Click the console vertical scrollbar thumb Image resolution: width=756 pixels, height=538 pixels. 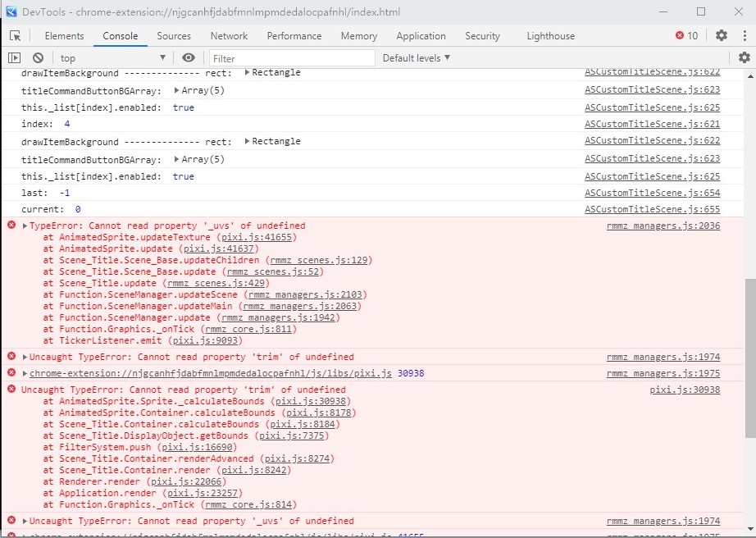750,358
